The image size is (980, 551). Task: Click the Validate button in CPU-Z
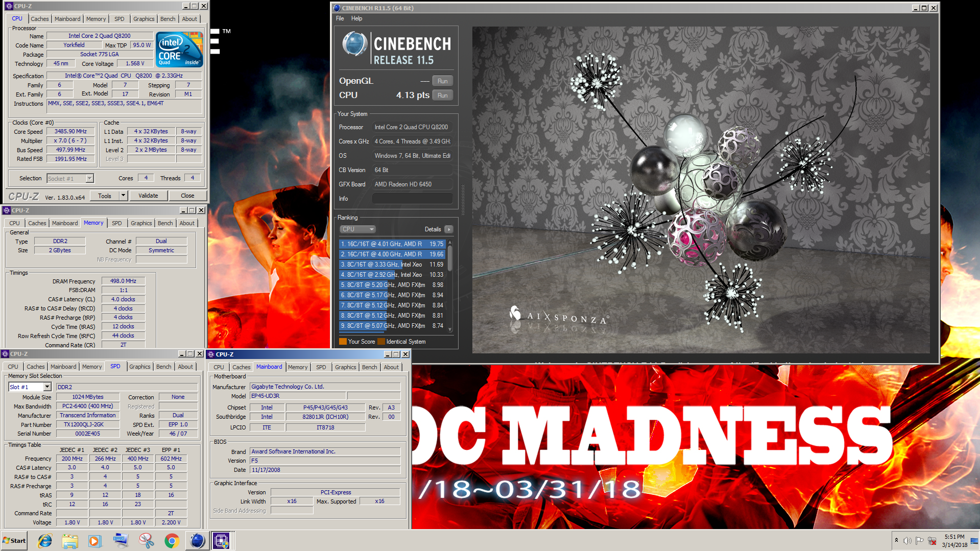coord(148,196)
